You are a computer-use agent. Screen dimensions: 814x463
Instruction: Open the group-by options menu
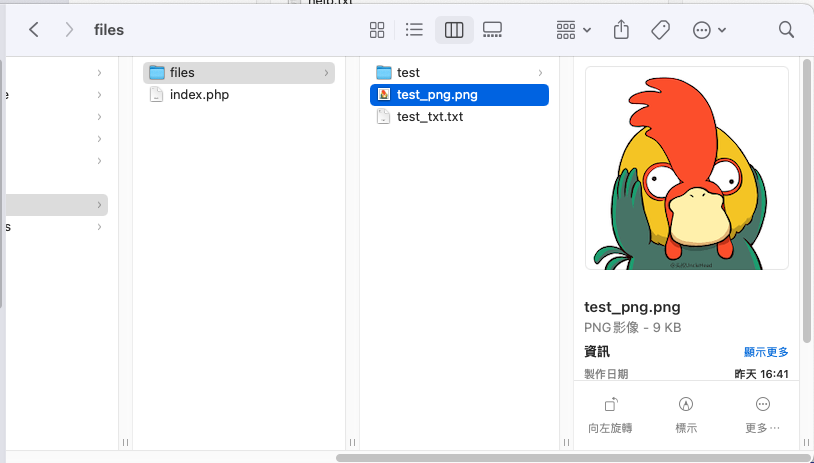(574, 30)
